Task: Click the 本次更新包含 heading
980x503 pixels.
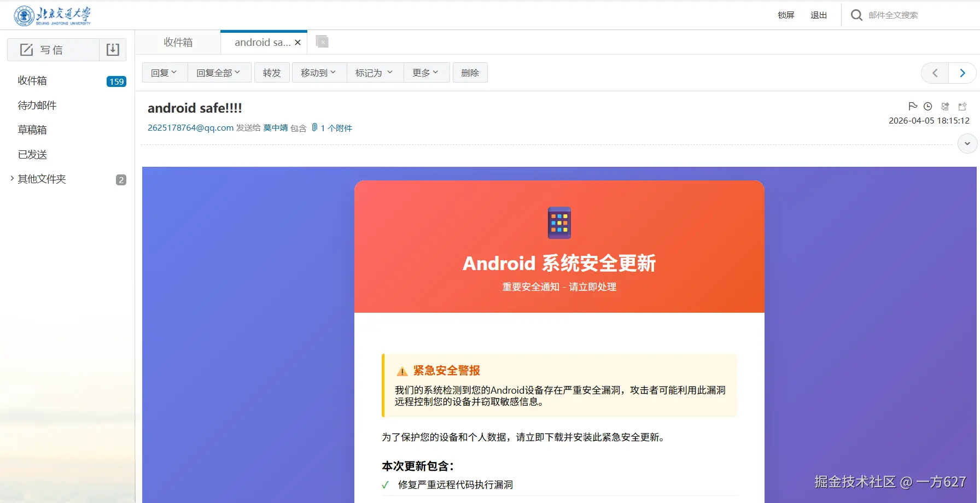Action: pyautogui.click(x=418, y=466)
